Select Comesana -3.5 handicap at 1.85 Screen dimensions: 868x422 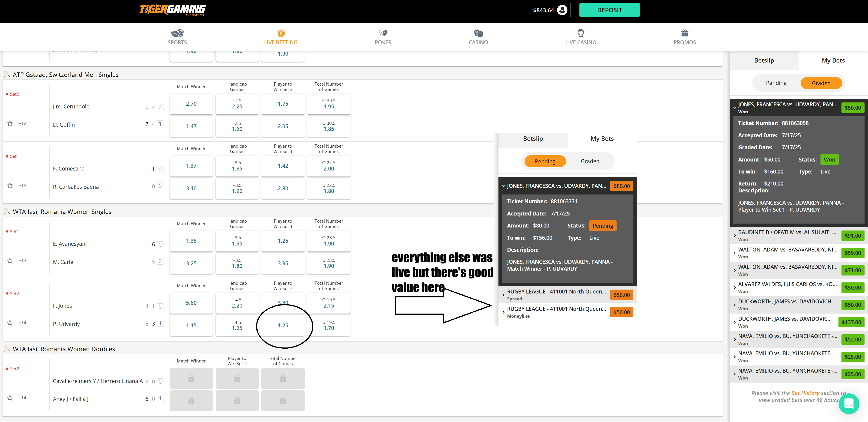(x=237, y=165)
